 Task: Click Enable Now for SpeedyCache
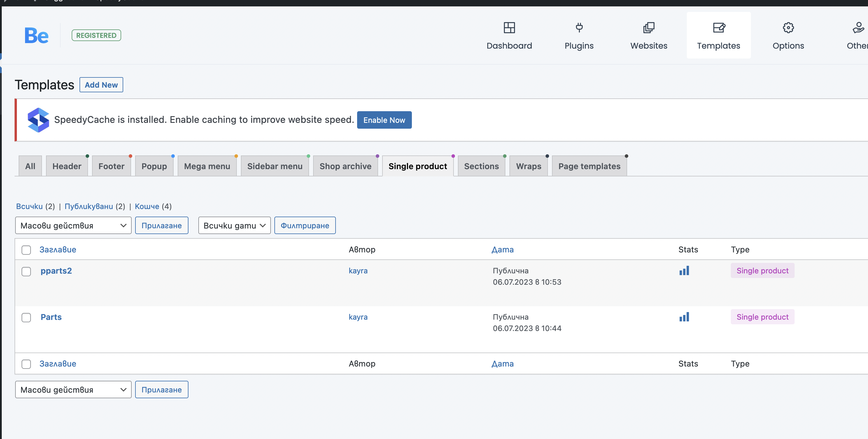tap(384, 120)
